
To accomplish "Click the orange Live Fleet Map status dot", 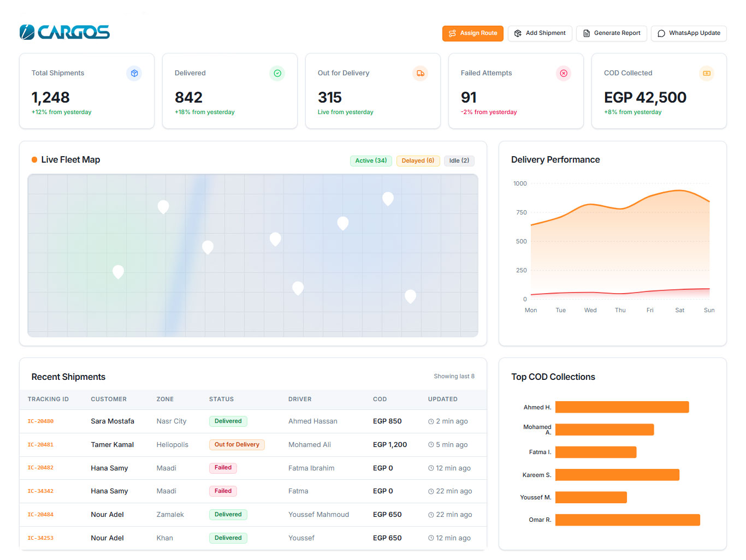I will click(x=34, y=160).
